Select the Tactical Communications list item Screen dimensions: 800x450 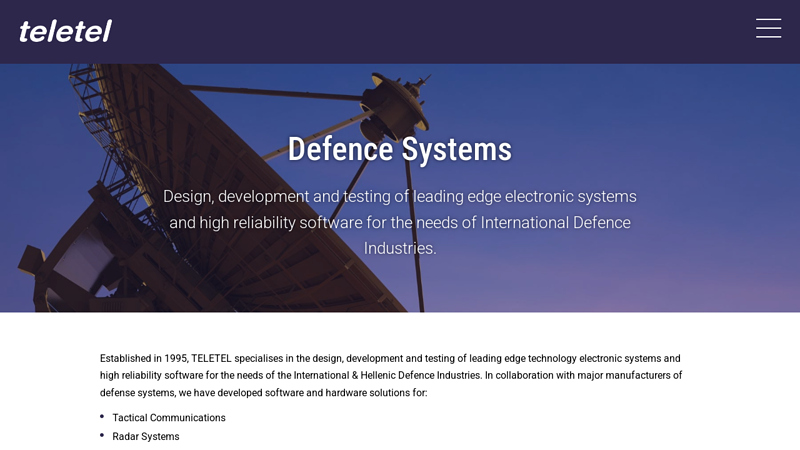[169, 418]
